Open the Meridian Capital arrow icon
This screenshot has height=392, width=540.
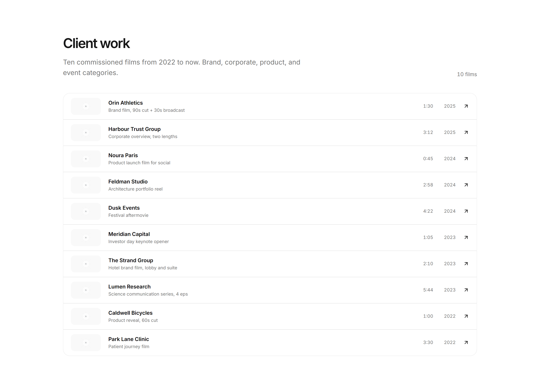click(x=466, y=237)
